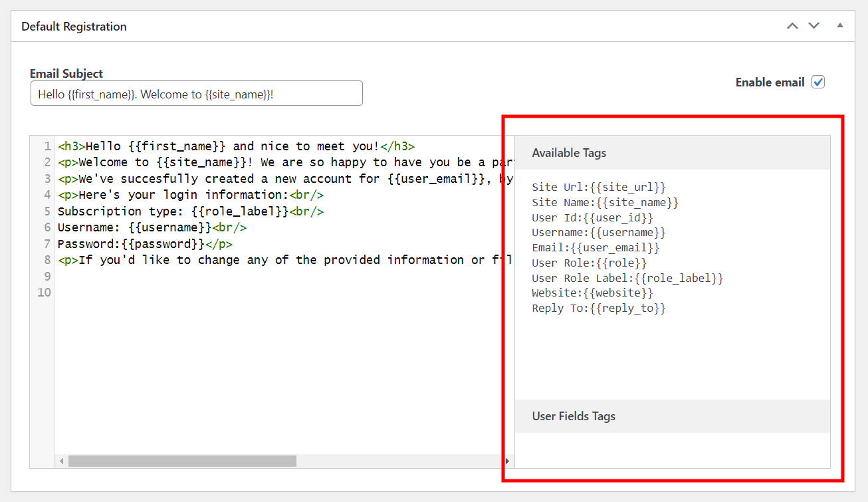Click line number 5 in the code editor
This screenshot has width=868, height=502.
47,211
